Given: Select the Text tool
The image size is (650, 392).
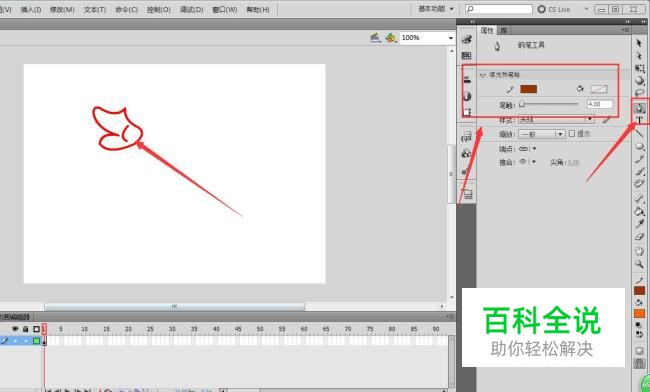Looking at the screenshot, I should click(x=639, y=120).
